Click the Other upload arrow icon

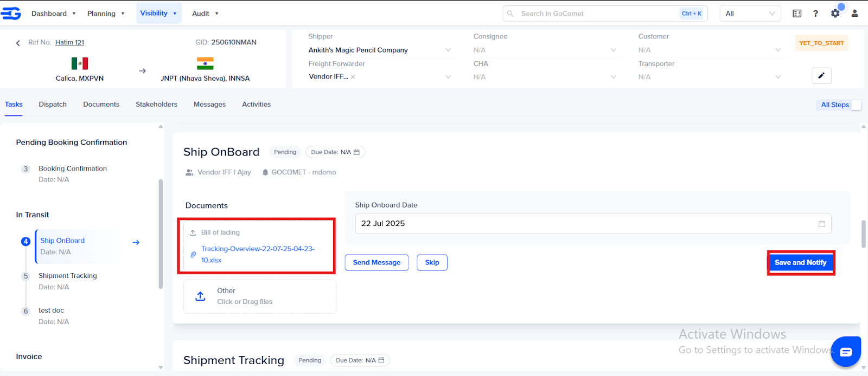click(x=200, y=296)
